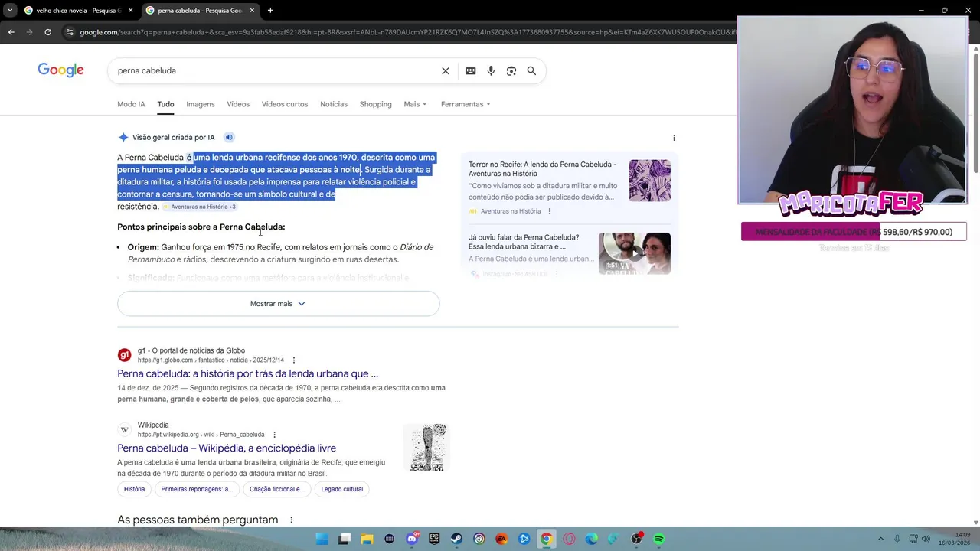Open three-dot menu for Aventuras na História source
This screenshot has width=980, height=551.
pos(549,211)
